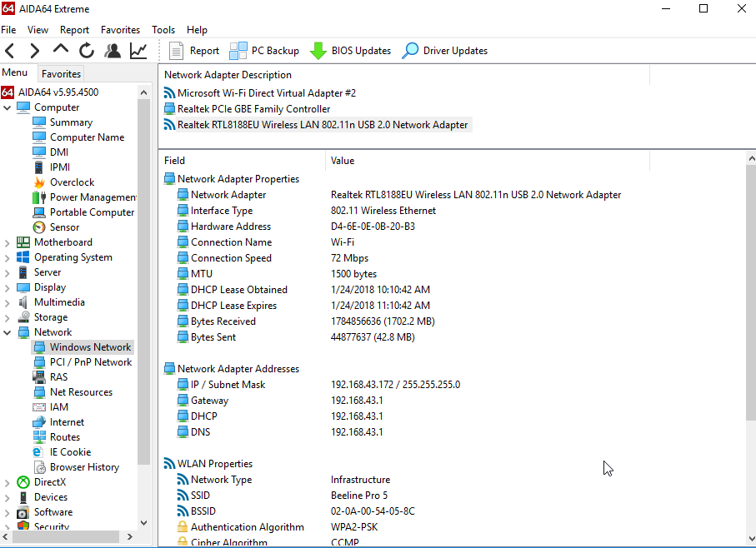Select Realtek PCIe GBE Family Controller adapter
Image resolution: width=756 pixels, height=548 pixels.
[x=253, y=109]
